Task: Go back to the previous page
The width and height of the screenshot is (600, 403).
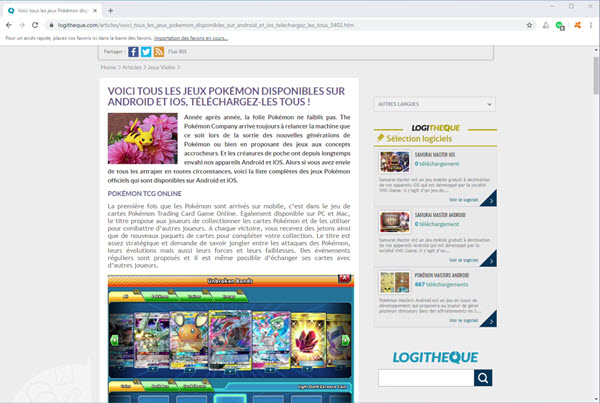Action: [x=9, y=25]
